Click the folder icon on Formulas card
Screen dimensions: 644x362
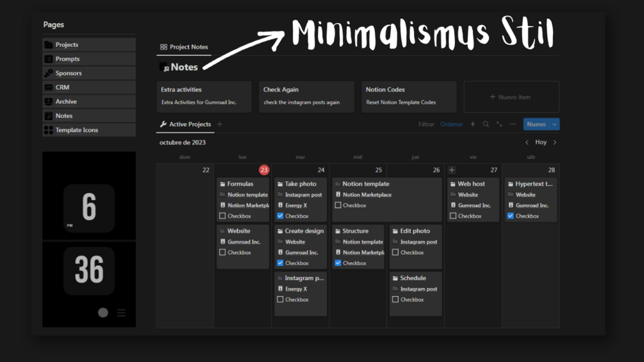[222, 185]
